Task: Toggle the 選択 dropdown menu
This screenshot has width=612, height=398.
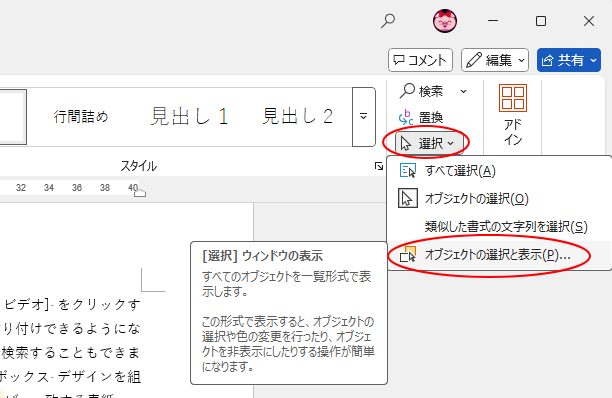Action: pyautogui.click(x=429, y=143)
